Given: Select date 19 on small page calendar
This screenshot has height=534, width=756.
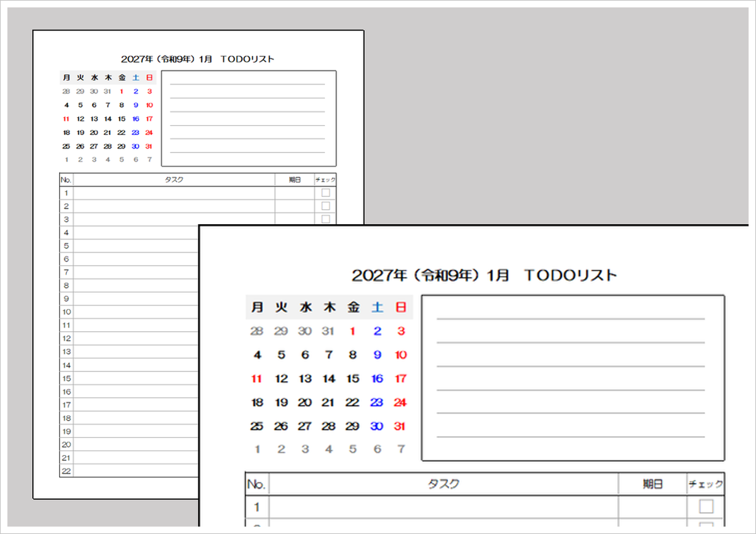Looking at the screenshot, I should tap(80, 133).
